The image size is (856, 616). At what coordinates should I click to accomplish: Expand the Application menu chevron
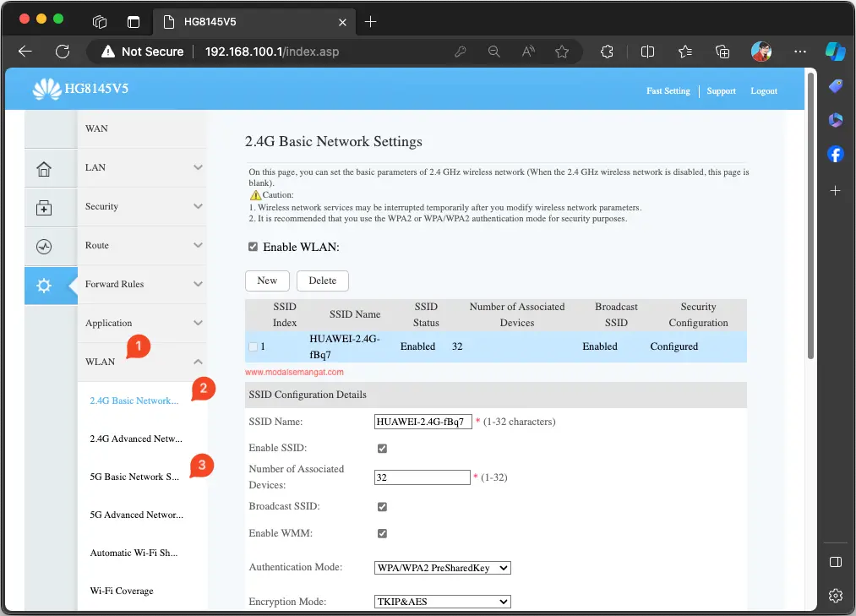199,323
